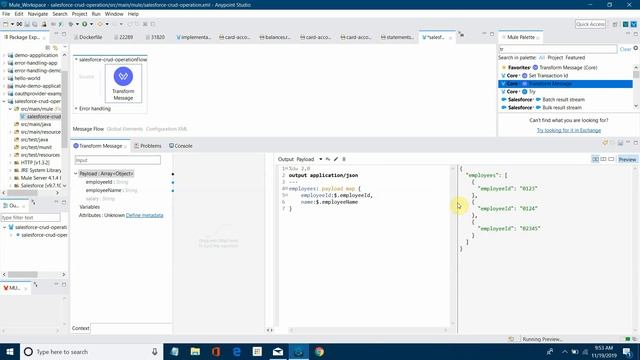Screen dimensions: 640x360
Task: Expand the Error handling section
Action: [76, 109]
